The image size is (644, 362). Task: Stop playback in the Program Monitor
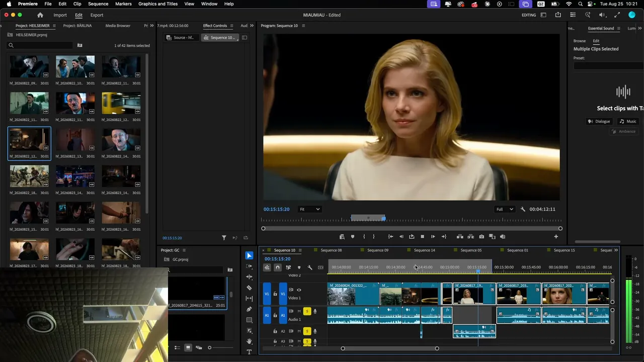[422, 237]
